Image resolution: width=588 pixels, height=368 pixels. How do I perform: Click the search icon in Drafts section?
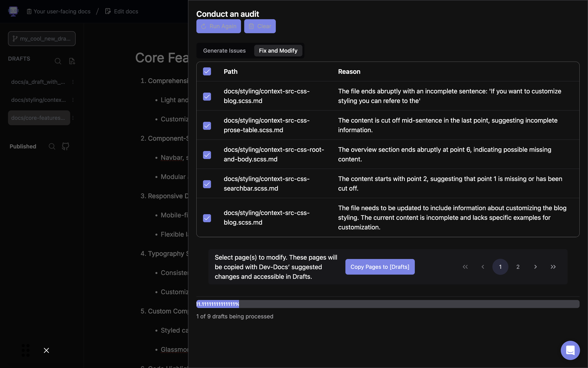pyautogui.click(x=58, y=61)
